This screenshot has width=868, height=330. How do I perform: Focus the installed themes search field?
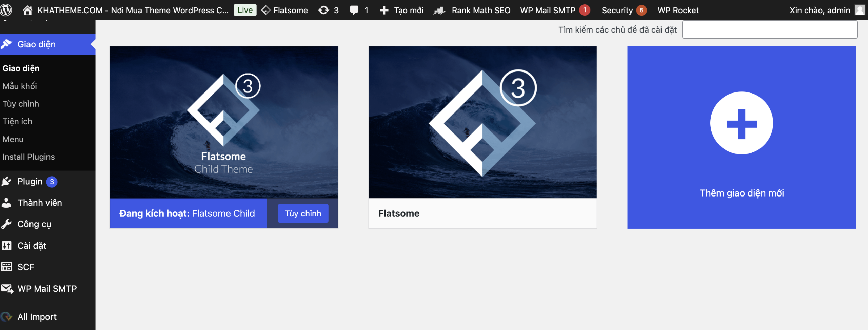coord(770,30)
